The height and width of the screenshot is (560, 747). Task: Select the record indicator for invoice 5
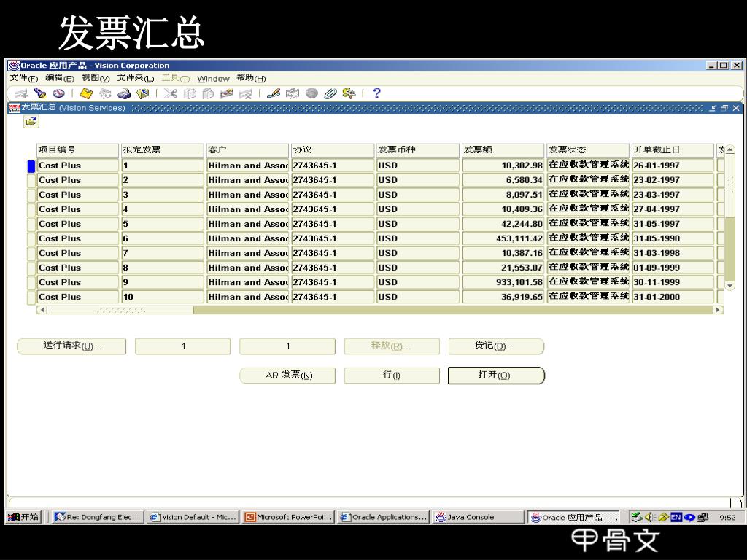pyautogui.click(x=31, y=224)
